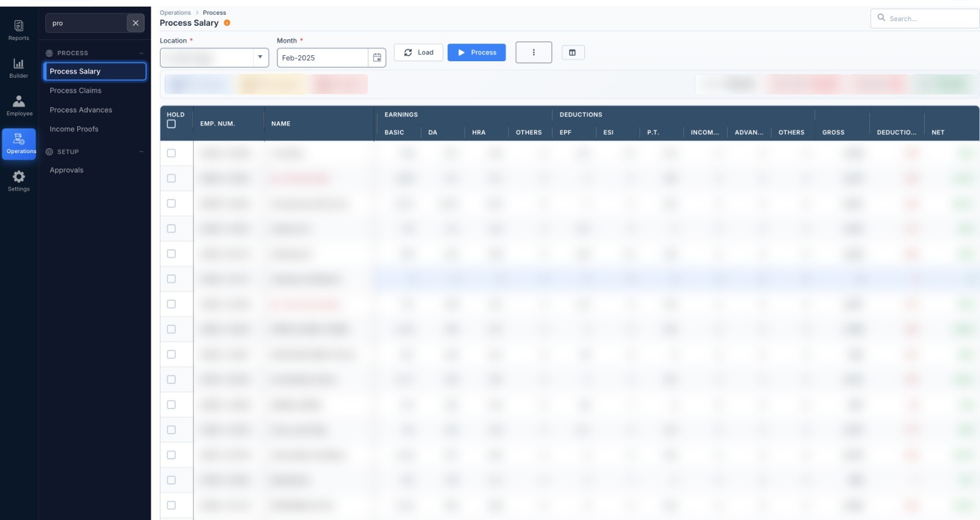Collapse the SETUP menu group
The width and height of the screenshot is (980, 520).
click(x=141, y=152)
